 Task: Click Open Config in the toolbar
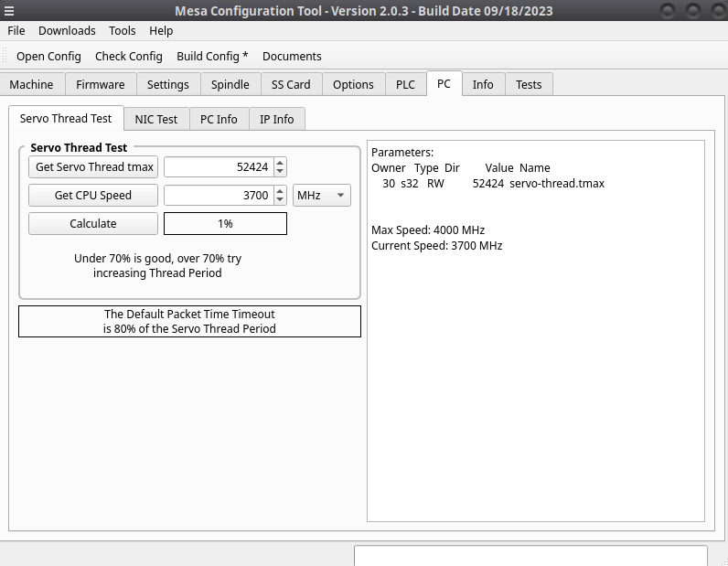(48, 56)
